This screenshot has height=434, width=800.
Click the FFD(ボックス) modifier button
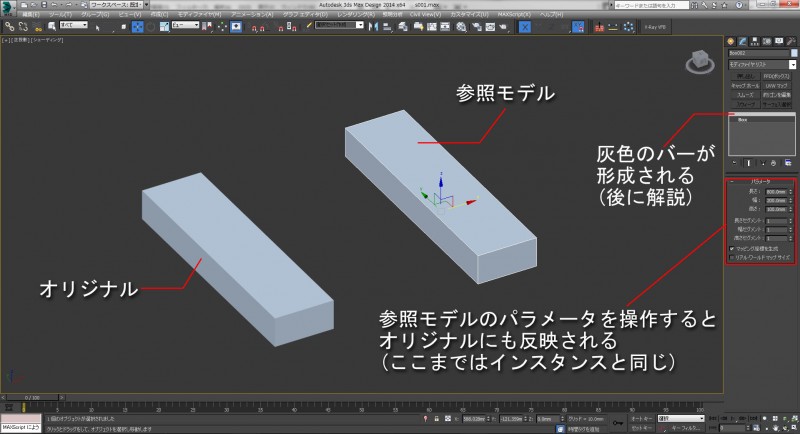(x=777, y=75)
